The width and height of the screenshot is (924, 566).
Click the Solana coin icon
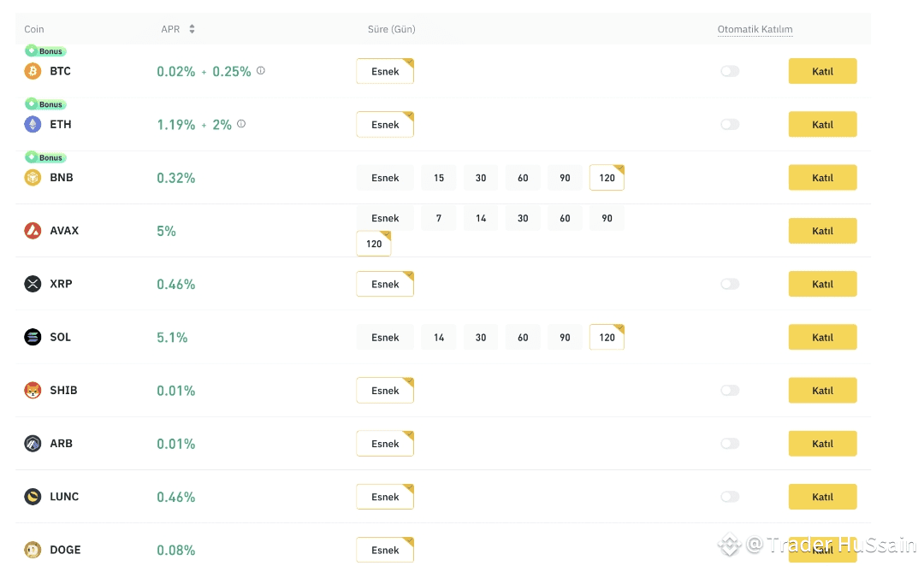[33, 337]
